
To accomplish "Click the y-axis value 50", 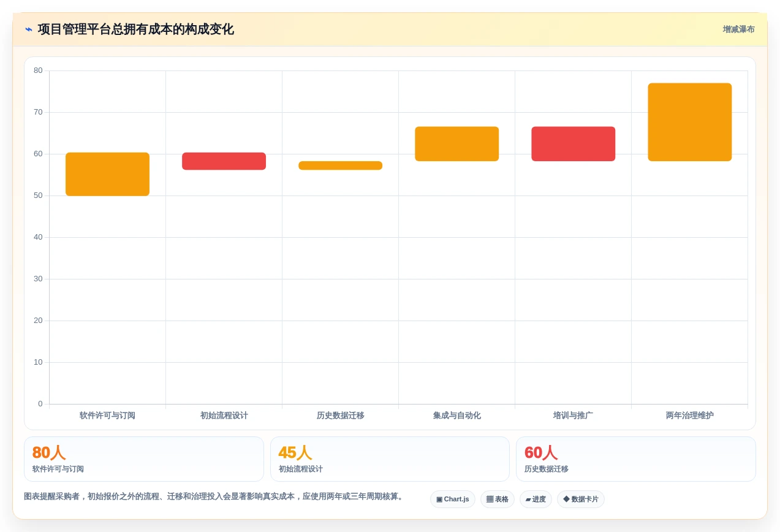I will tap(38, 196).
